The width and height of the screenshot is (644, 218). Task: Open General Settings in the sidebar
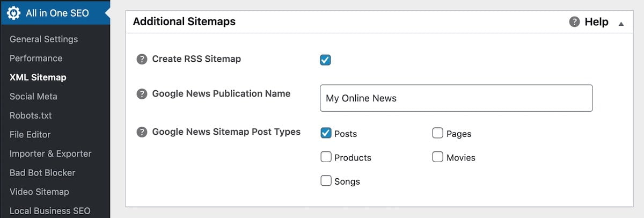[x=43, y=39]
